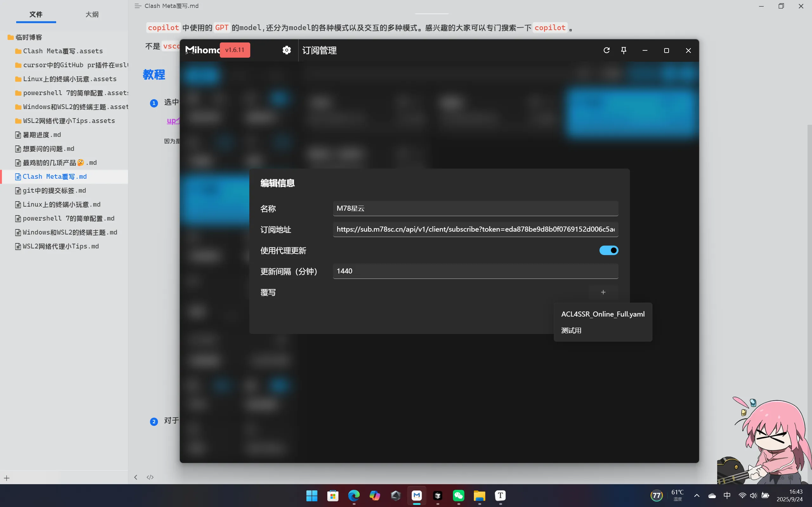The height and width of the screenshot is (507, 812).
Task: Switch to the 文件 tab
Action: (36, 15)
